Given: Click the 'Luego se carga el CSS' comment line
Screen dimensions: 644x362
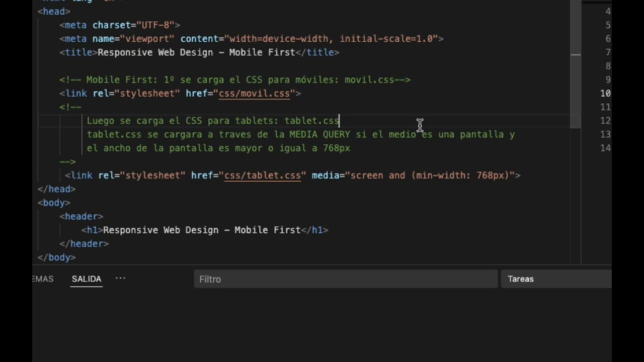Looking at the screenshot, I should click(x=213, y=121).
